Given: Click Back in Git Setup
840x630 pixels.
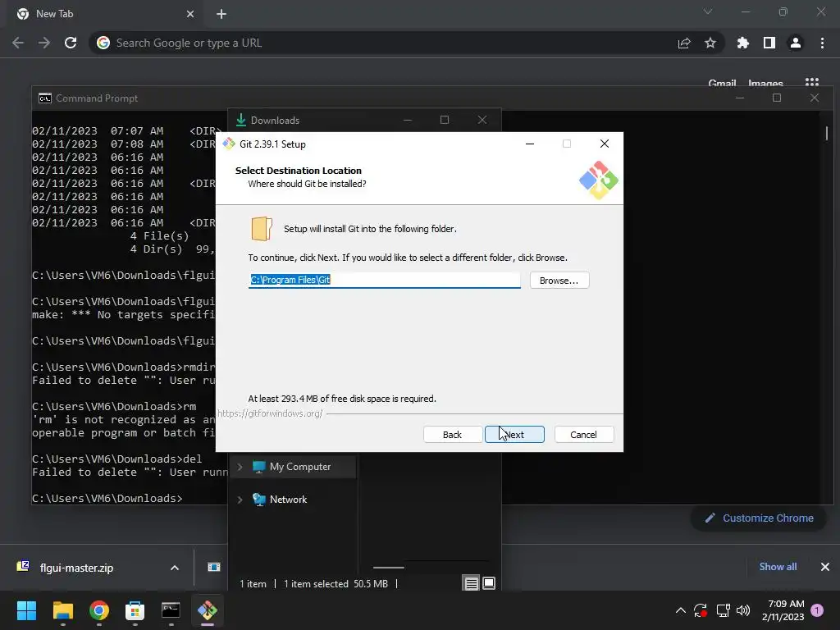Looking at the screenshot, I should pyautogui.click(x=452, y=435).
